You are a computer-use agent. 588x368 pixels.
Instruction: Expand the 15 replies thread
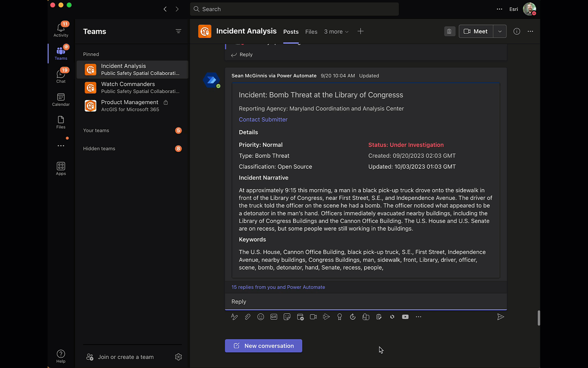(278, 287)
